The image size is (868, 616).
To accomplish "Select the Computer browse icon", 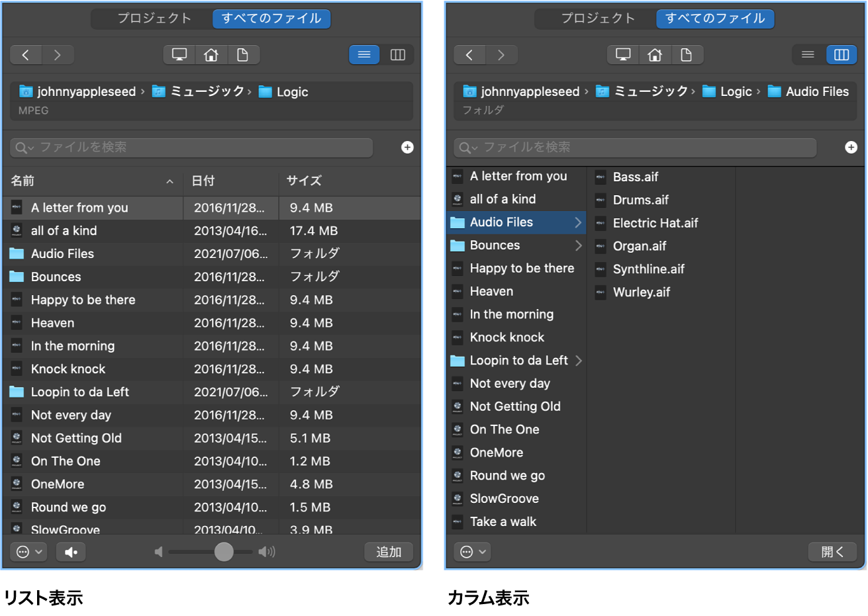I will coord(179,54).
